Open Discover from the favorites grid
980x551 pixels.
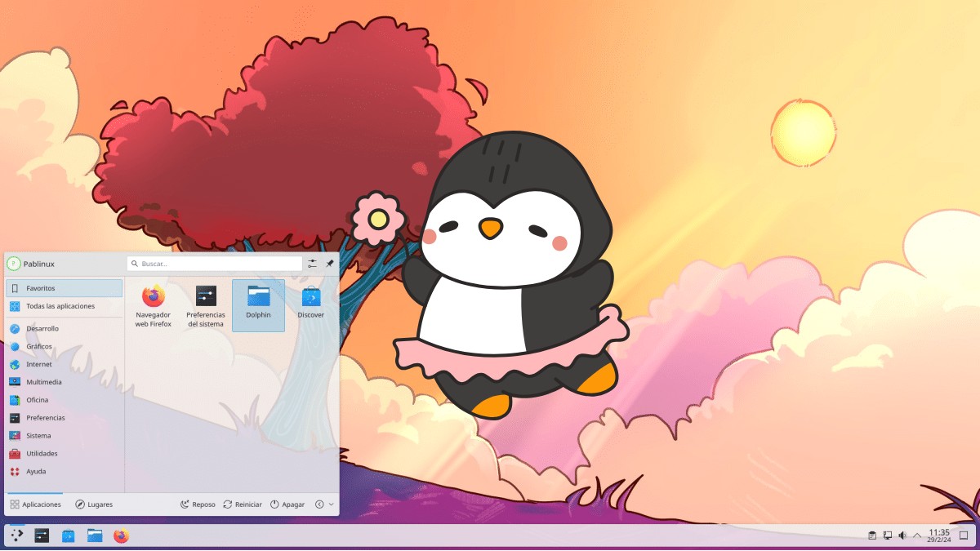(310, 302)
